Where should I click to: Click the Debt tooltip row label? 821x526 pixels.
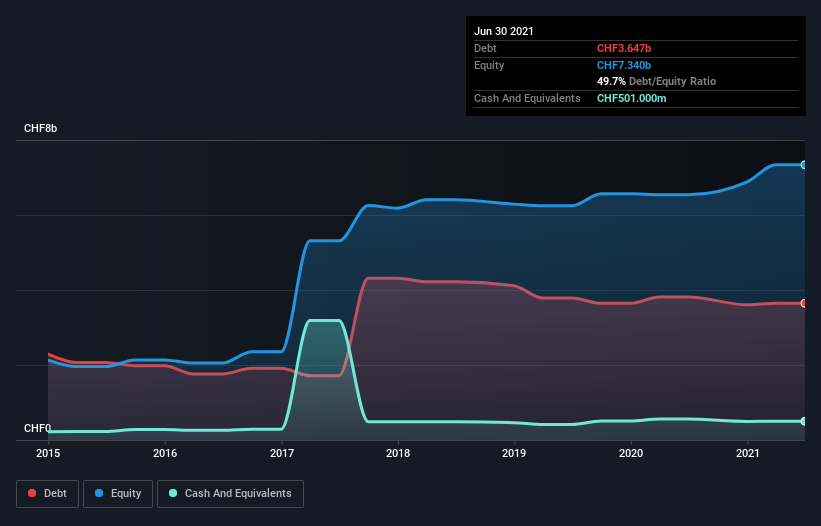point(485,48)
